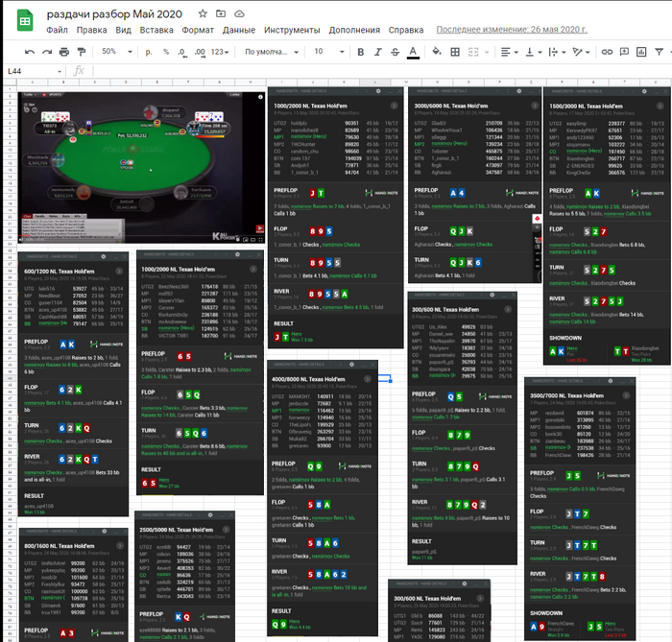Open the Данные menu
This screenshot has width=672, height=642.
point(239,30)
